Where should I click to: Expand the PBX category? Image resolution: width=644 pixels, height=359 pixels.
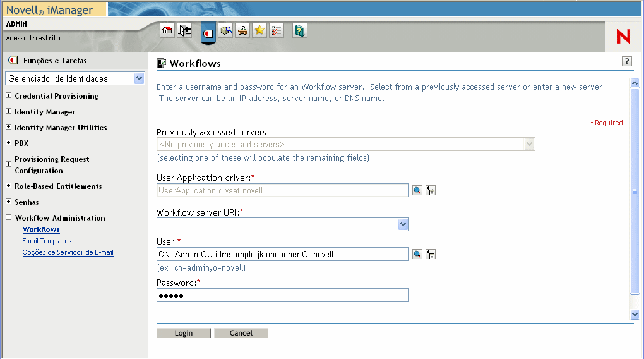coord(8,143)
